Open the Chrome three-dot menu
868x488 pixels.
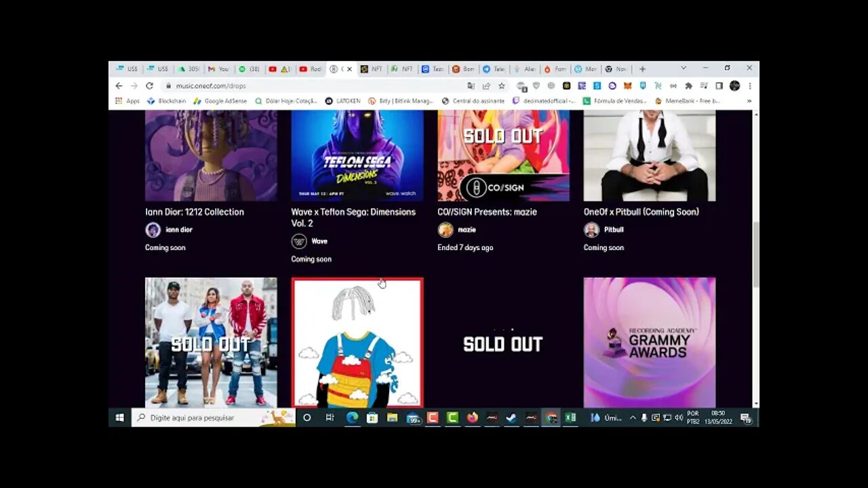pos(750,86)
